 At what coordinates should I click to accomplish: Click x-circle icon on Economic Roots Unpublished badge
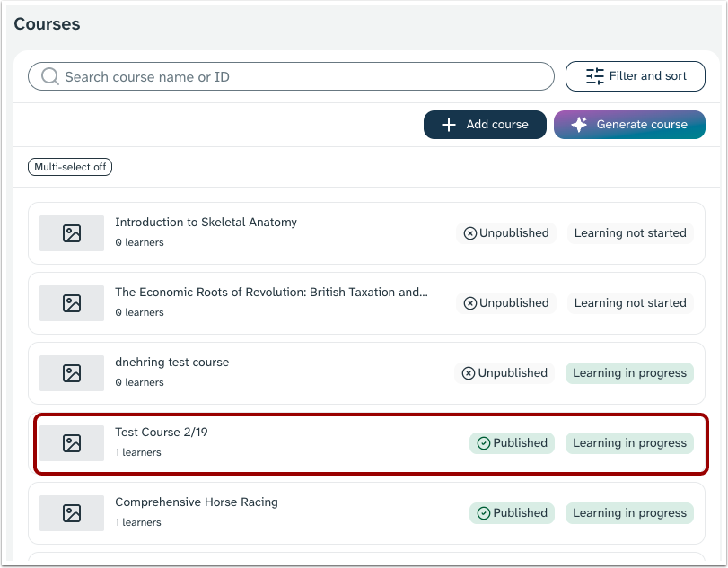pos(470,303)
